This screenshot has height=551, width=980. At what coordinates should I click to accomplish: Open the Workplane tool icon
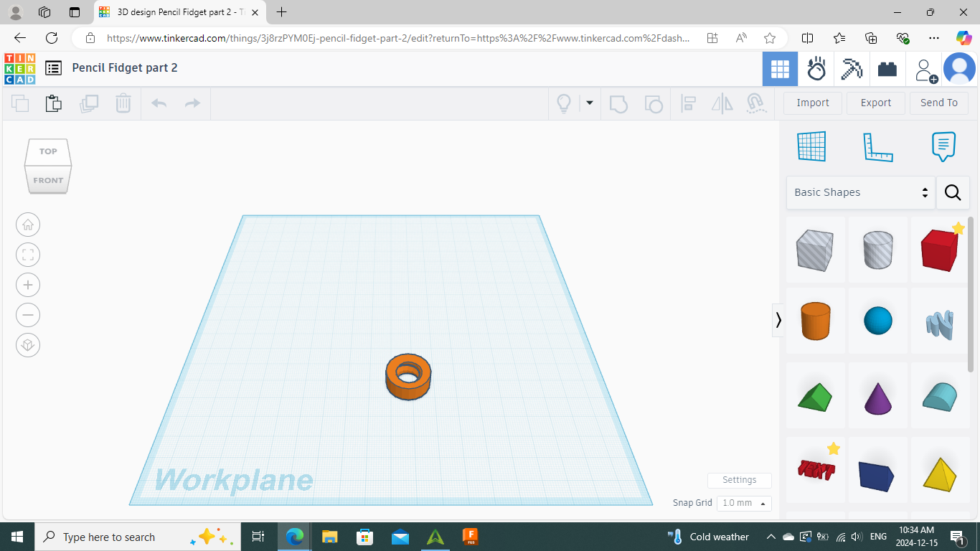tap(811, 146)
